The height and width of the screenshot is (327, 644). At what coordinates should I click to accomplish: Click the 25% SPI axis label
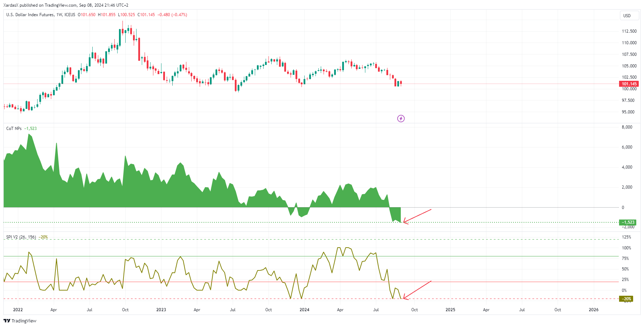pyautogui.click(x=625, y=280)
